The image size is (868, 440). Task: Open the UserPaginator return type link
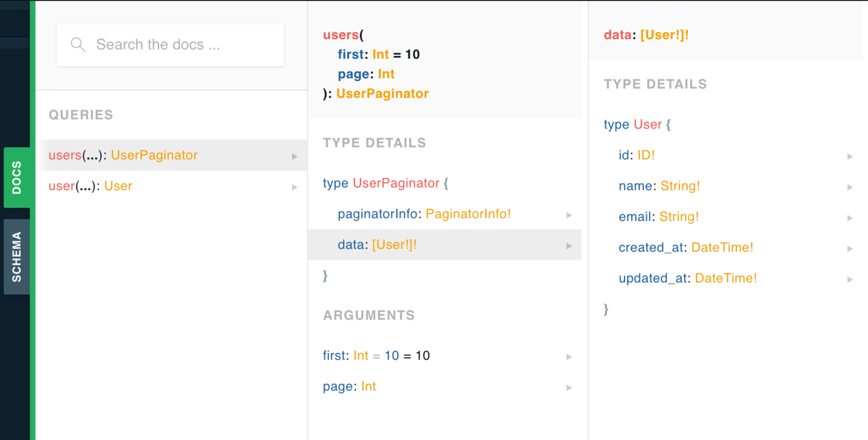(382, 93)
